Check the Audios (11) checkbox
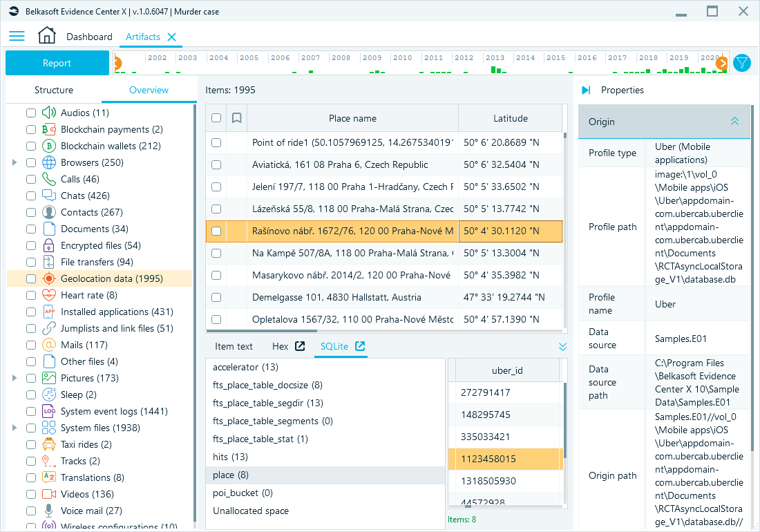The width and height of the screenshot is (760, 532). tap(31, 113)
